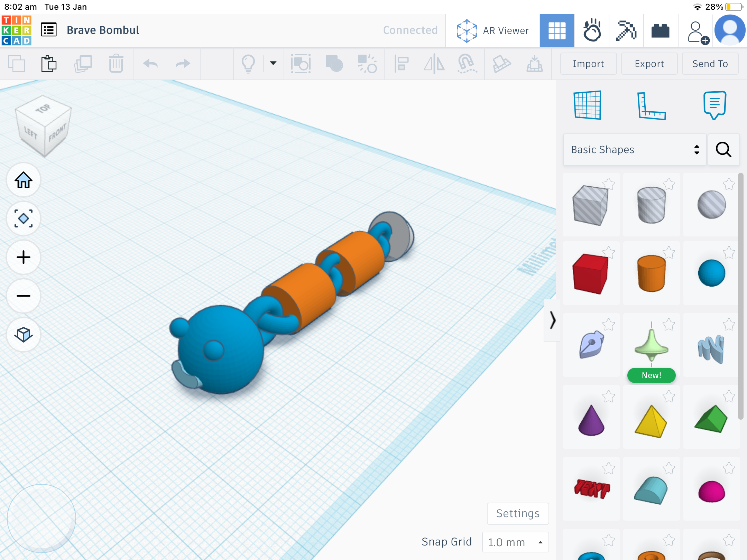Select the Workplane tool
Screen dimensions: 747x560
click(x=587, y=105)
